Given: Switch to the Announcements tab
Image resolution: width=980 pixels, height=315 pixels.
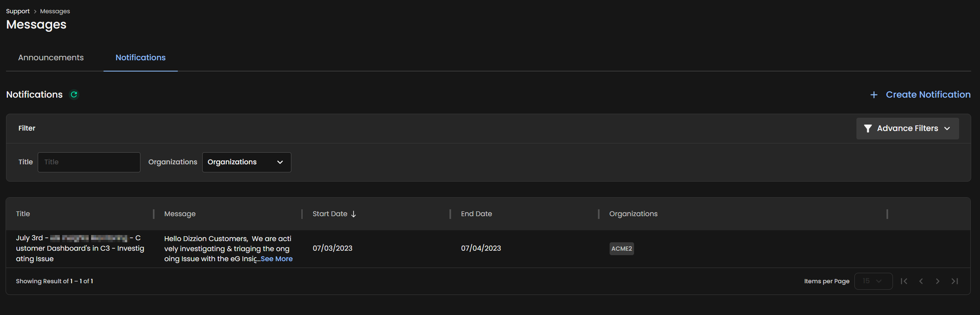Looking at the screenshot, I should point(51,57).
